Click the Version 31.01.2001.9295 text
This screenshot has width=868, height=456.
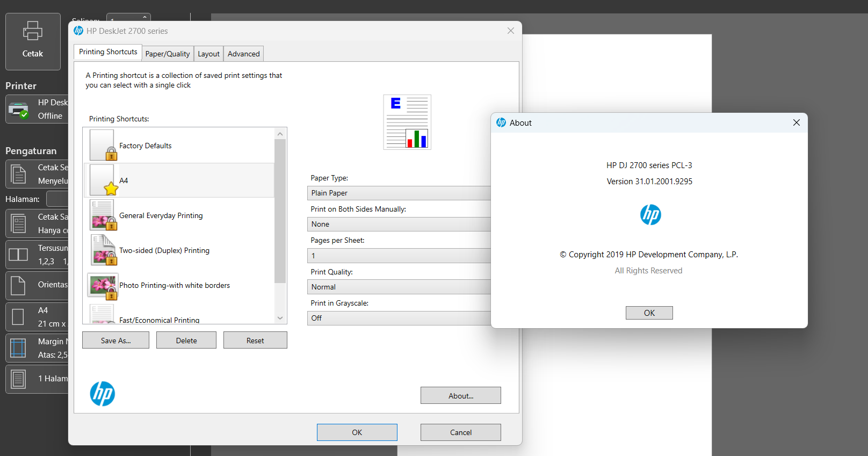click(649, 182)
